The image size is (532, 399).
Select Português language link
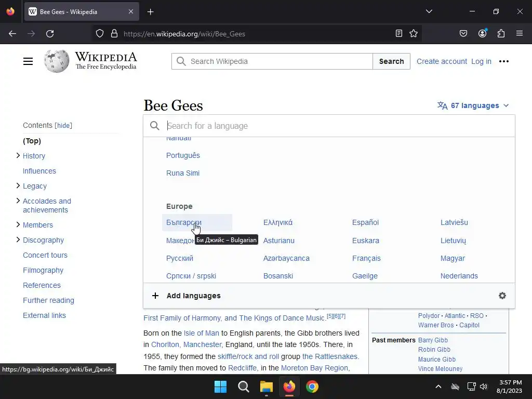click(183, 155)
